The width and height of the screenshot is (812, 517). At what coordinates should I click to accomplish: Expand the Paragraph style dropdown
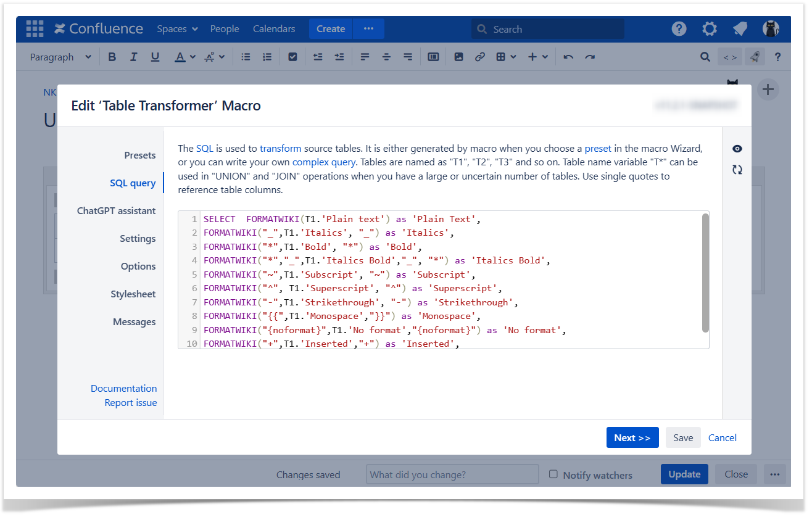(60, 57)
